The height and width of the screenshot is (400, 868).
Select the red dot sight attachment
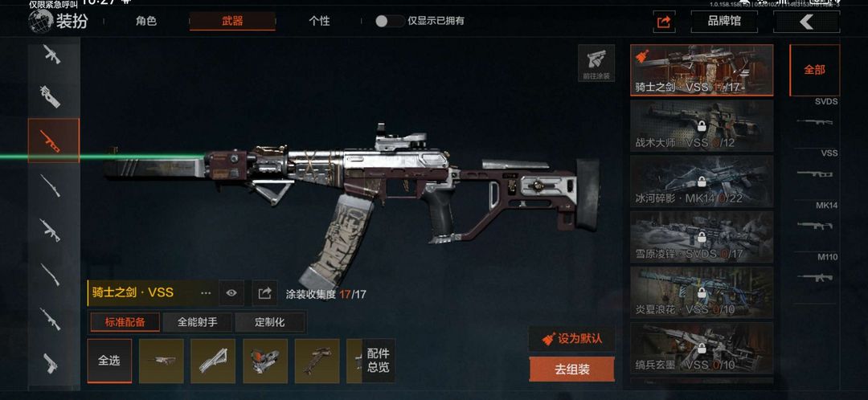pos(264,361)
